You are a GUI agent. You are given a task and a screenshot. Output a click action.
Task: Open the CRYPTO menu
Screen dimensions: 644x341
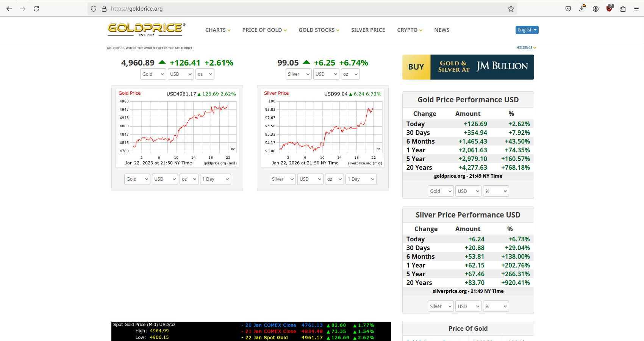pyautogui.click(x=410, y=30)
